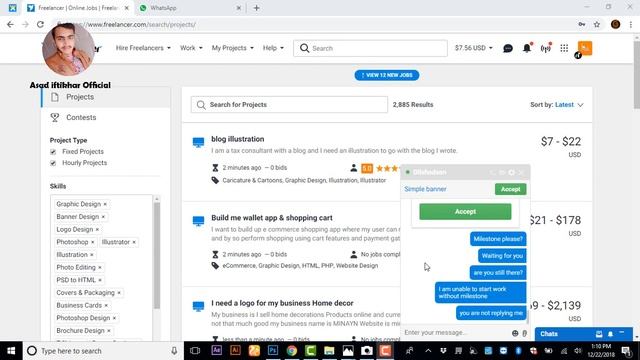
Task: Click the Skills list scrollbar
Action: [x=157, y=256]
